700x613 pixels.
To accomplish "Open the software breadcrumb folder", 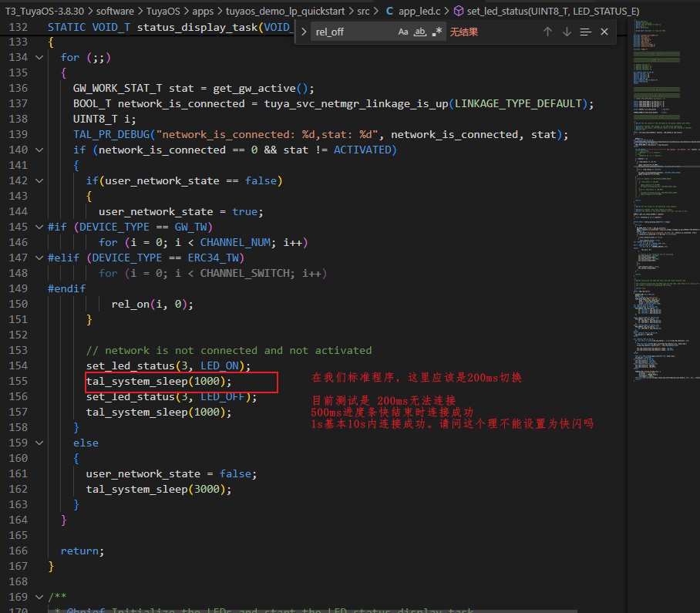I will pos(115,11).
